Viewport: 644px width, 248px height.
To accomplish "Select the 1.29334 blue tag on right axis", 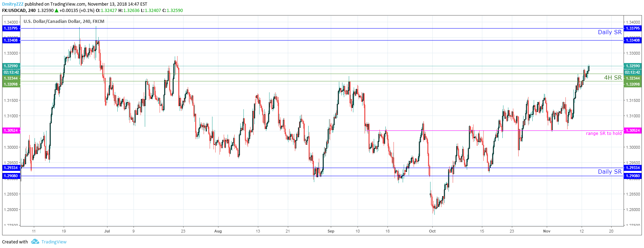I will pos(633,168).
